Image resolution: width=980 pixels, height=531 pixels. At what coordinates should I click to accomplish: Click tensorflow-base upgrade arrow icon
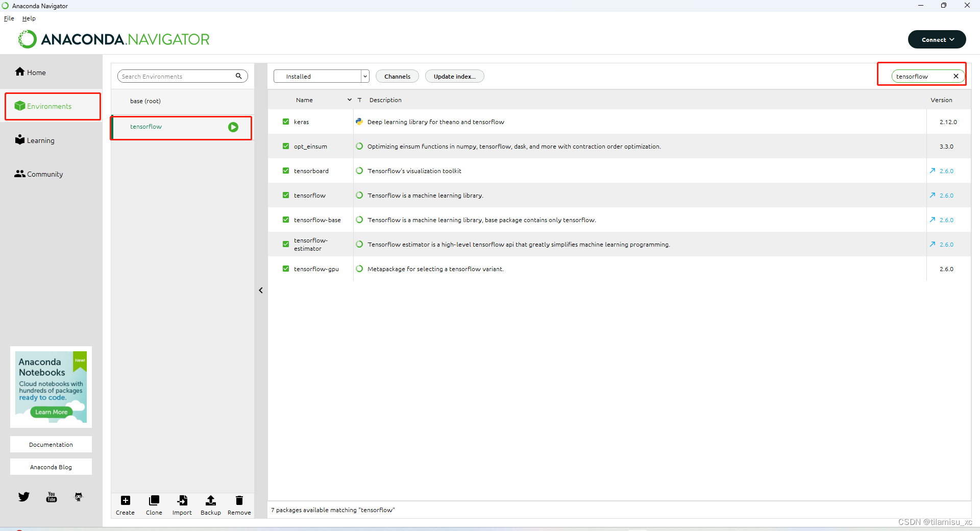pyautogui.click(x=933, y=220)
